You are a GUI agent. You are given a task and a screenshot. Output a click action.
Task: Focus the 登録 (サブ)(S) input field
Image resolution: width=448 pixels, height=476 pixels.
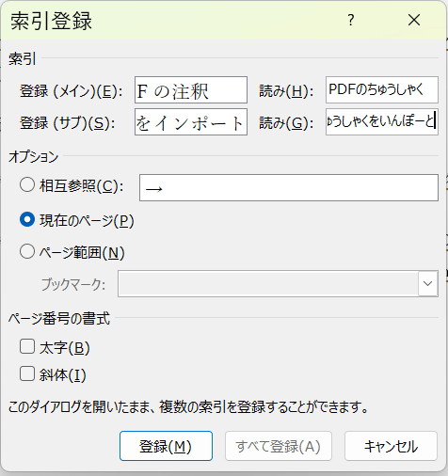pyautogui.click(x=191, y=122)
